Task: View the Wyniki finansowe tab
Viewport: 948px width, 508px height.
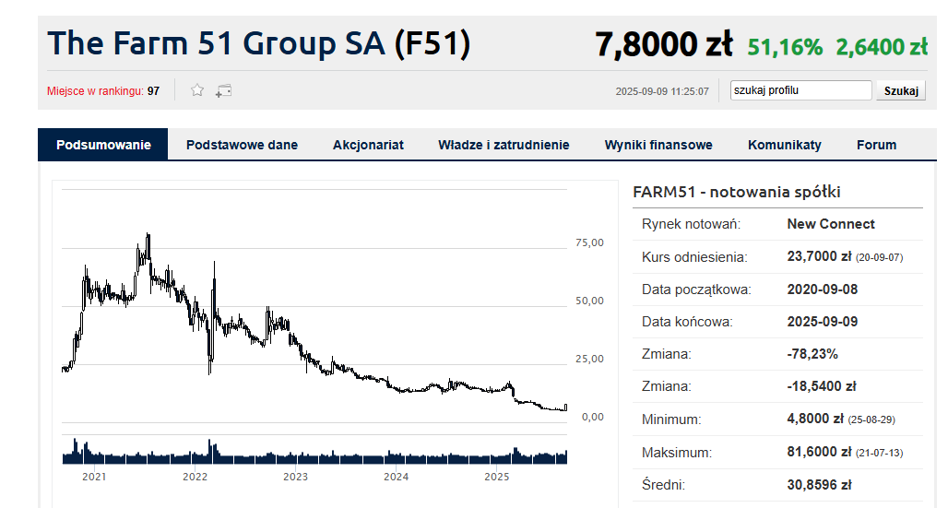Action: pyautogui.click(x=658, y=145)
